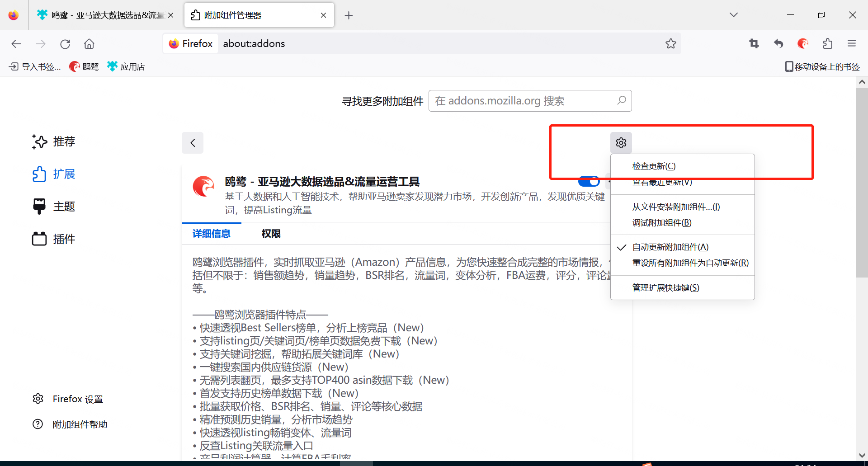Open the 应用店 bookmark

pos(126,66)
